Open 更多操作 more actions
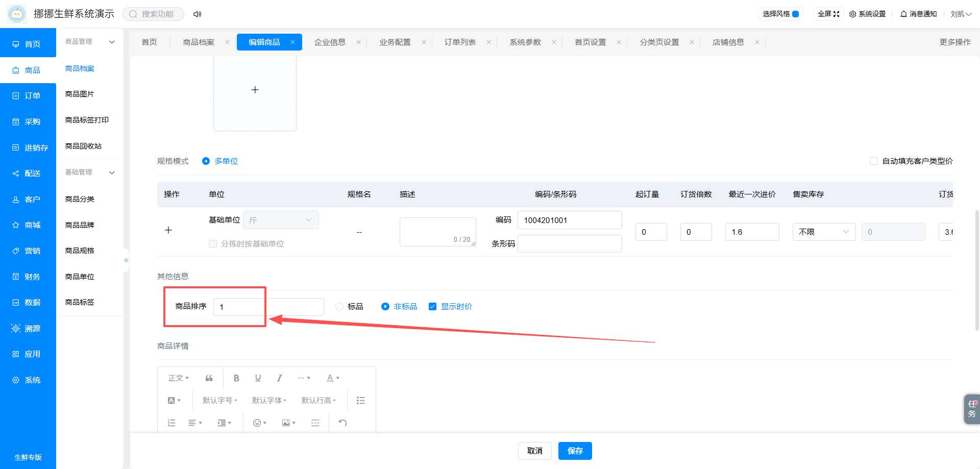This screenshot has width=980, height=469. 955,42
